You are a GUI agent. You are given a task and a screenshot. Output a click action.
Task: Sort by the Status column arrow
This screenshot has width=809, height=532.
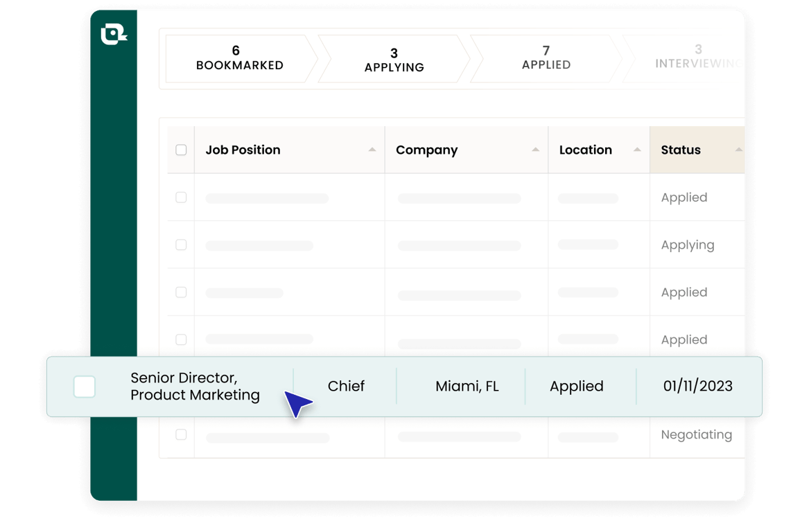pyautogui.click(x=739, y=150)
